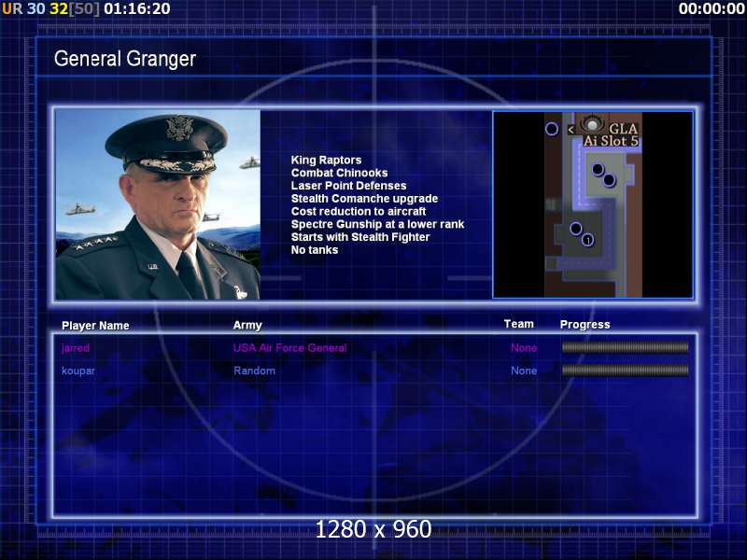Viewport: 747px width, 560px height.
Task: Select the "No tanks" line
Action: [x=315, y=250]
